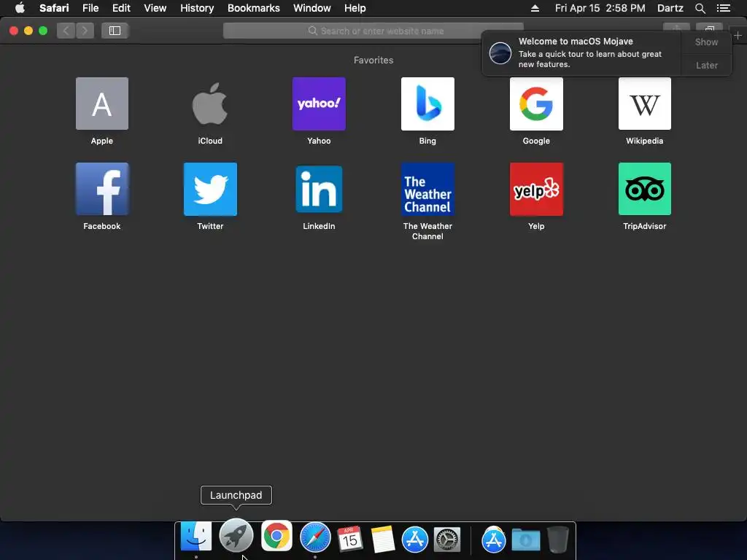Viewport: 747px width, 560px height.
Task: Open Notification Center list icon
Action: [724, 8]
